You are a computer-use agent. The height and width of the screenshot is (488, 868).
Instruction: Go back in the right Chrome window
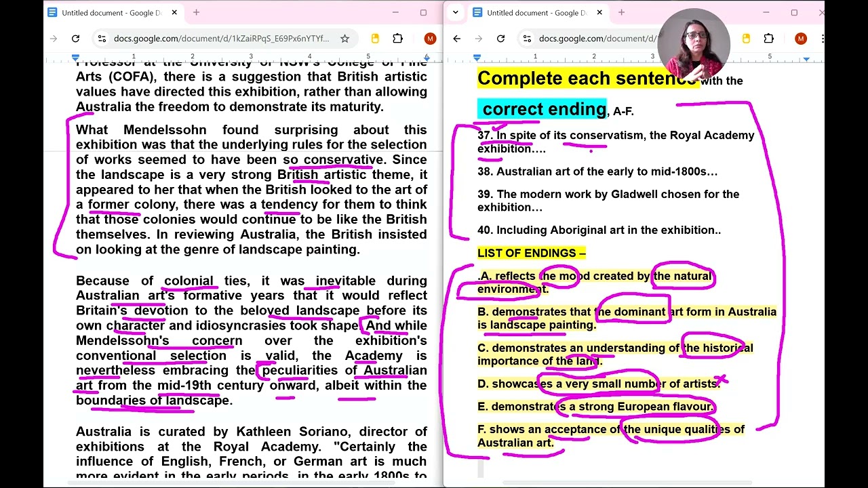coord(456,39)
